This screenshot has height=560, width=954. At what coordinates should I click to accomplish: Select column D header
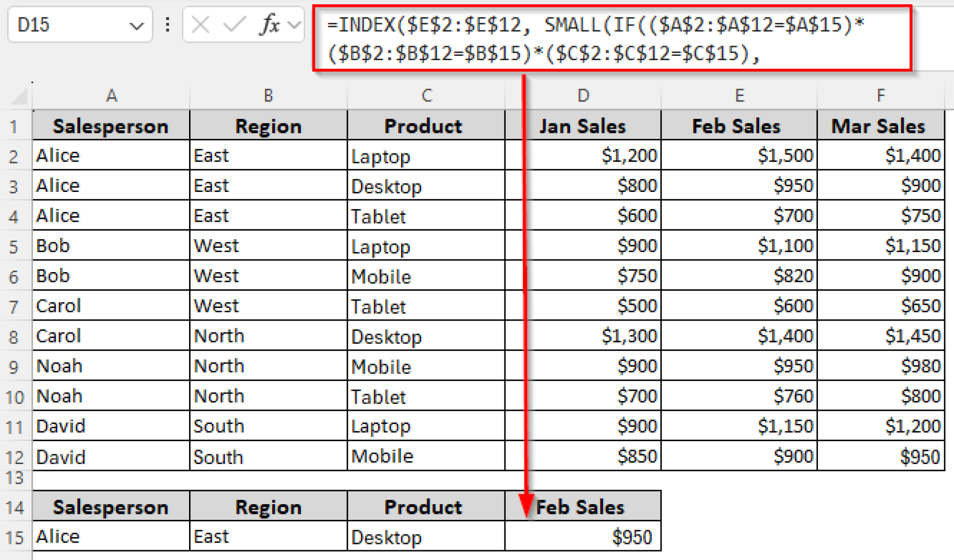(583, 96)
